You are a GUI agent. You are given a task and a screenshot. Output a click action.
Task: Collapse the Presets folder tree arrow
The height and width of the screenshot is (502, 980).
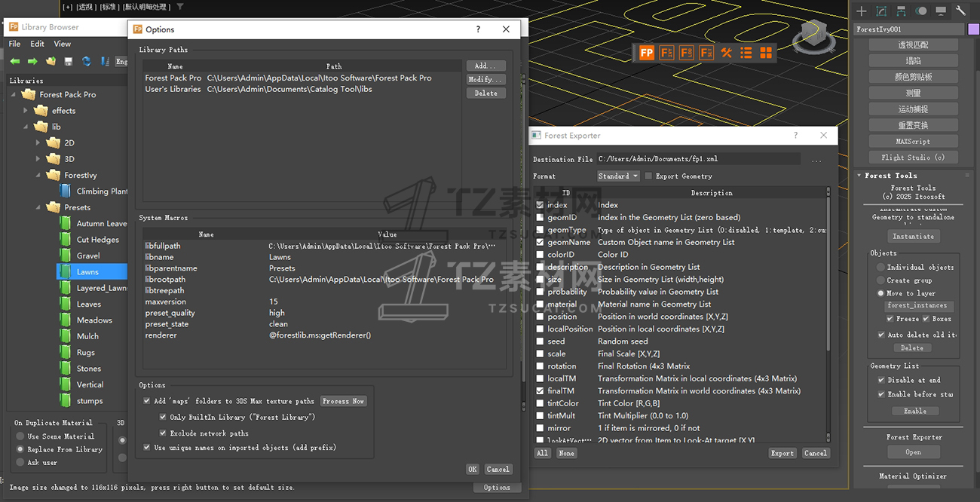38,207
